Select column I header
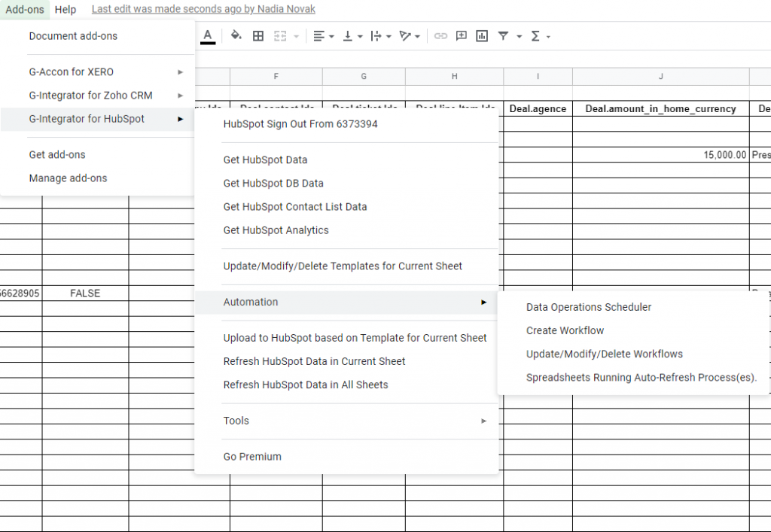The width and height of the screenshot is (771, 532). 538,77
